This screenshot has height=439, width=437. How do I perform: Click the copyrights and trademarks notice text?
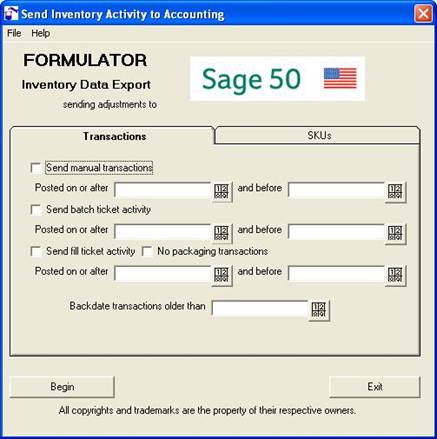207,410
